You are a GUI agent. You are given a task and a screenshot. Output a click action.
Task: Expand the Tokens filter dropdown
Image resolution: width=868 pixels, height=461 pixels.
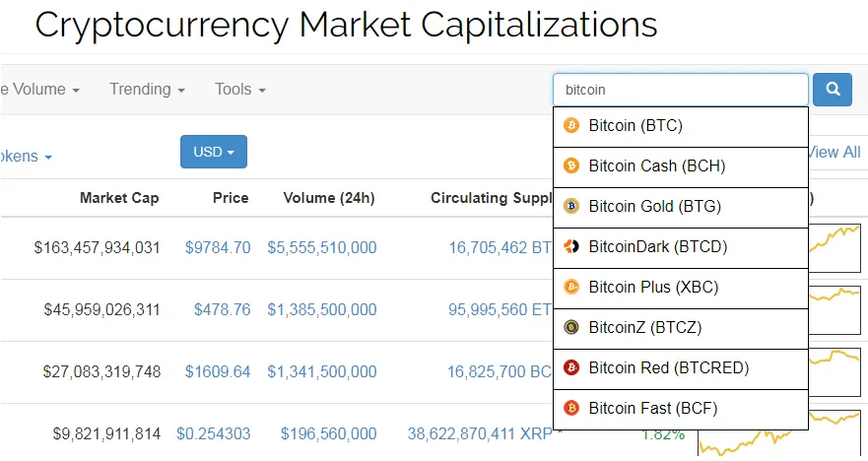pos(26,156)
